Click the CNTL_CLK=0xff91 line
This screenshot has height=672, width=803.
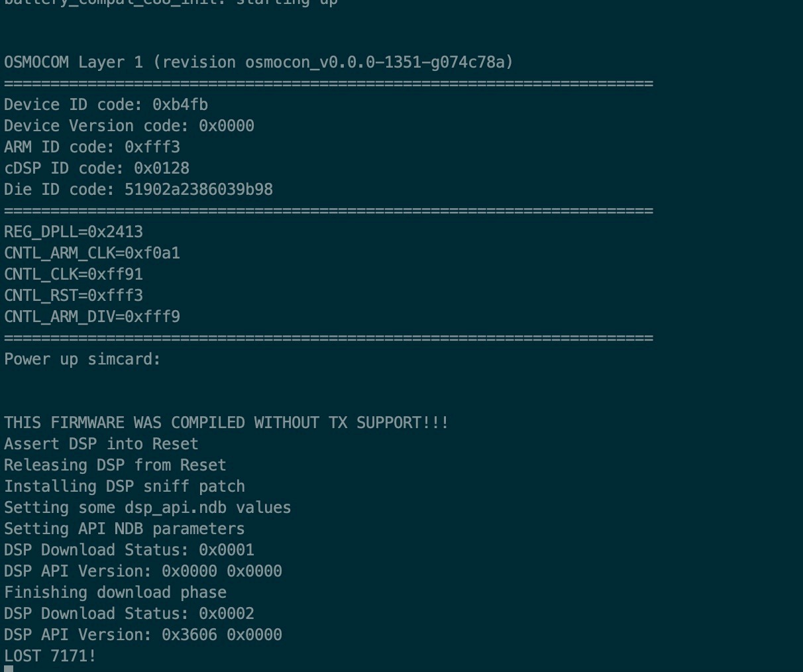[74, 274]
